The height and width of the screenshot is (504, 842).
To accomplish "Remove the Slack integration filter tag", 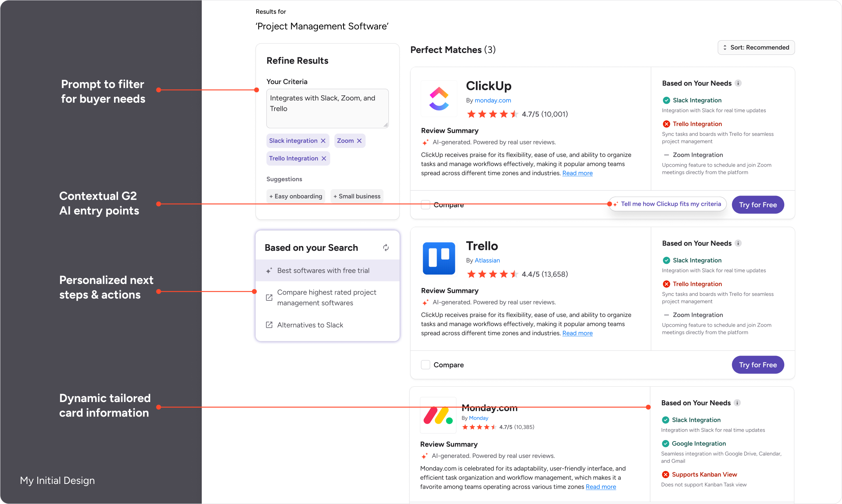I will [x=323, y=141].
